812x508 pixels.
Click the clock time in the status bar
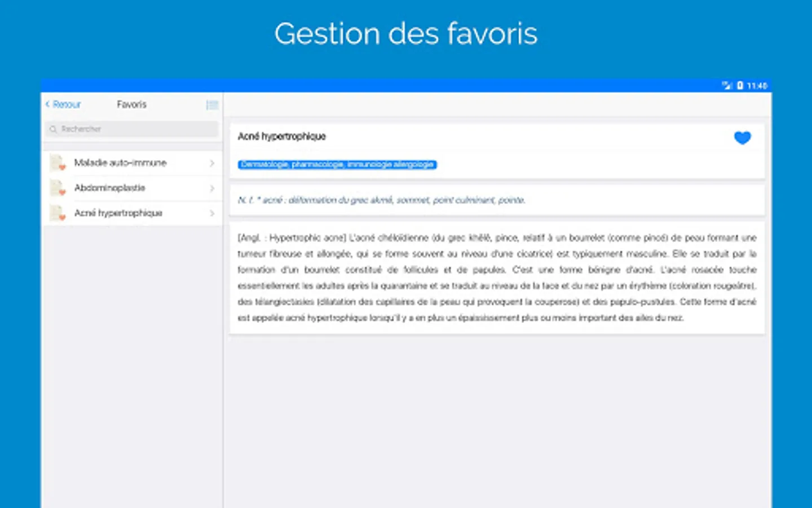(x=757, y=86)
